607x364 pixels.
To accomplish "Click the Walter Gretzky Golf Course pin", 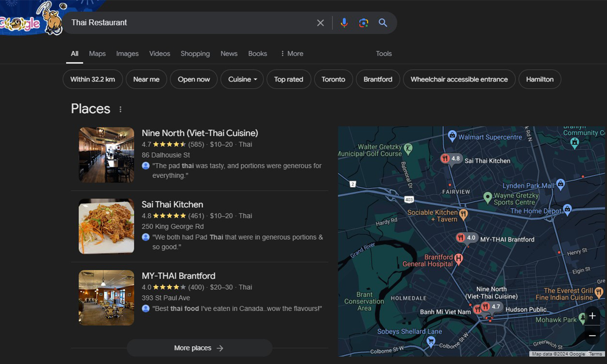I will pos(409,148).
